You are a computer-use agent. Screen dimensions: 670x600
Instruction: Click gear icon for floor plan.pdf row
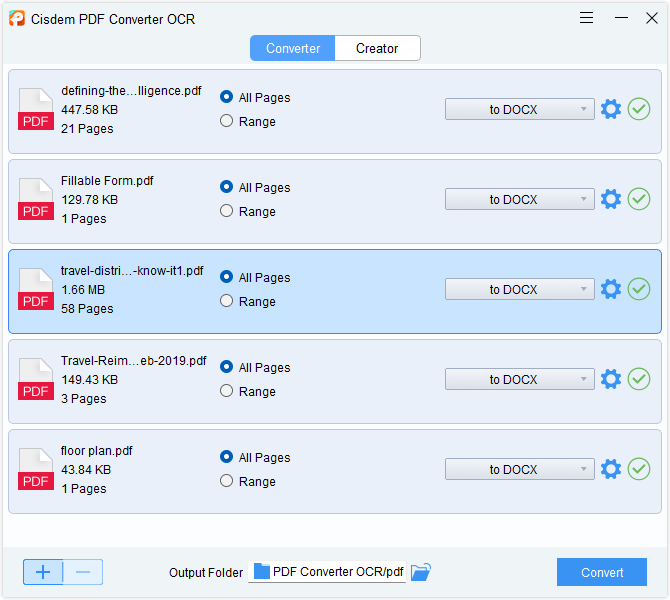pyautogui.click(x=611, y=470)
